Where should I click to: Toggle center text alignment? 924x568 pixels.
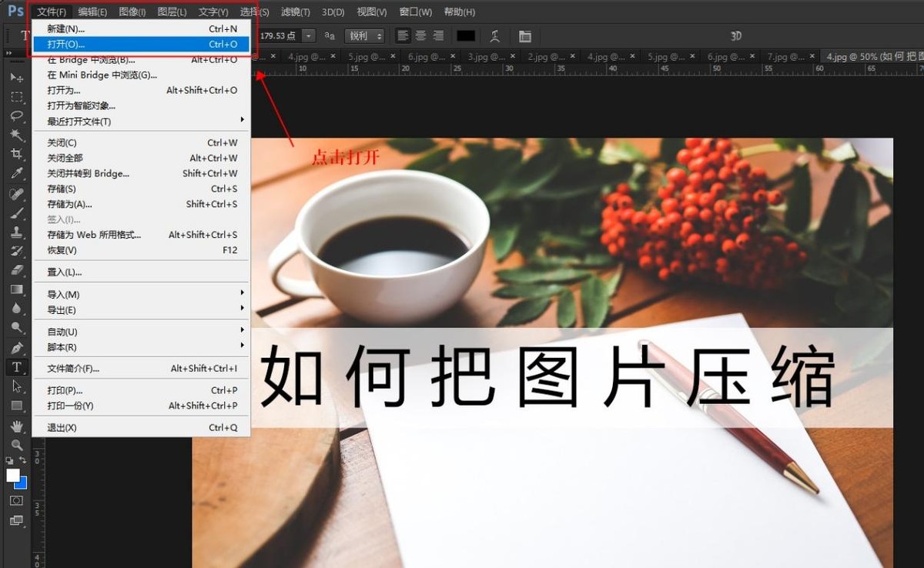point(420,35)
